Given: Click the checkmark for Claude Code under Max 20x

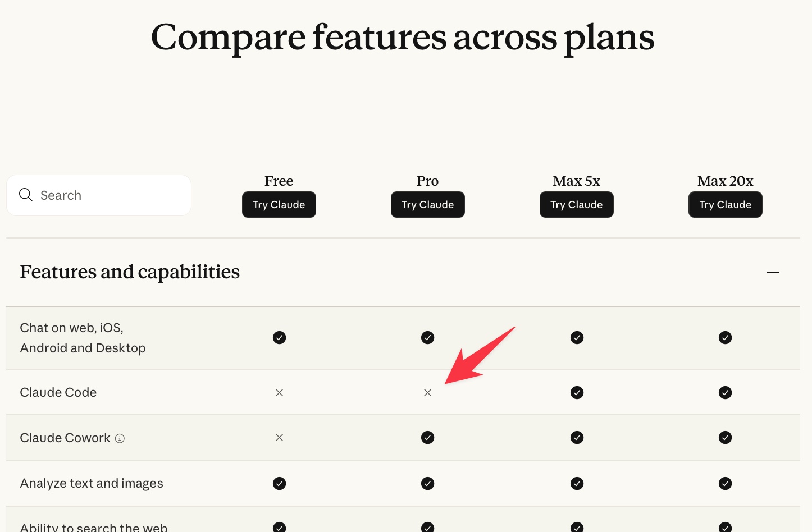Looking at the screenshot, I should tap(725, 393).
